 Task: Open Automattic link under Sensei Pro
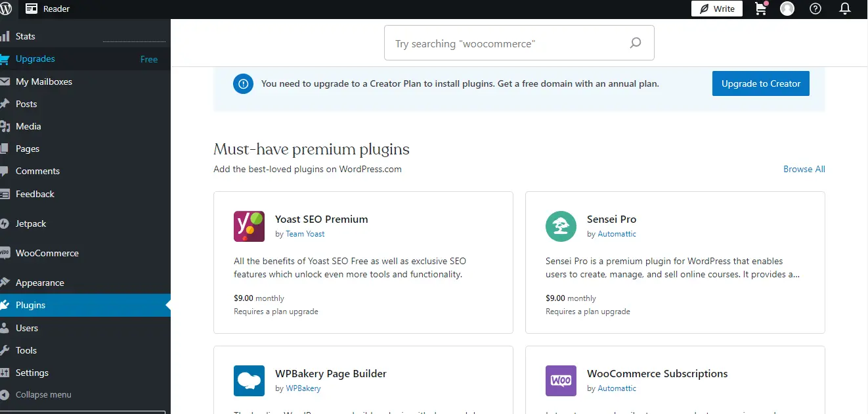[617, 234]
